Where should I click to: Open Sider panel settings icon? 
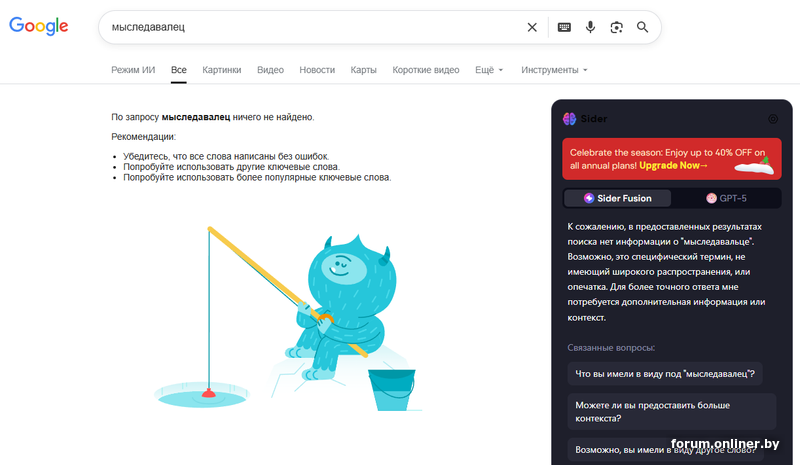(773, 119)
